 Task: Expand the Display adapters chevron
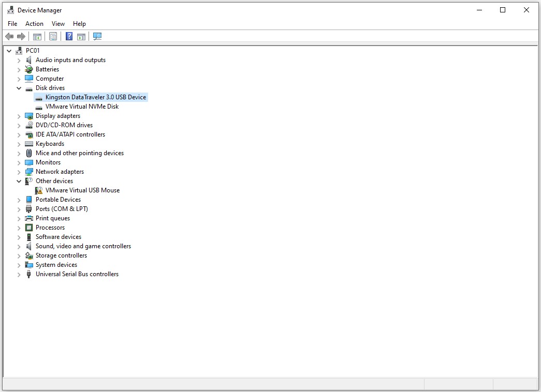pos(19,116)
